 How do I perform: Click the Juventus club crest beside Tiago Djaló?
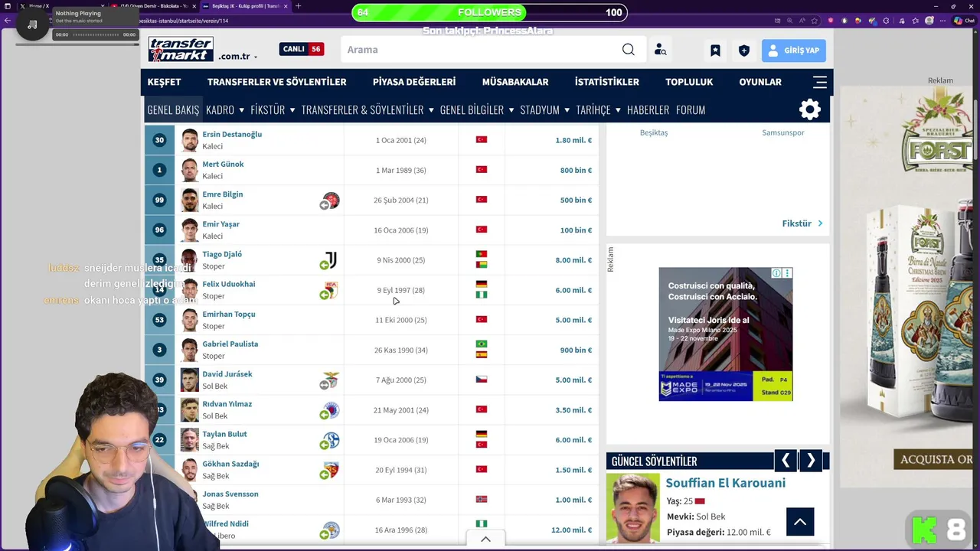point(331,260)
